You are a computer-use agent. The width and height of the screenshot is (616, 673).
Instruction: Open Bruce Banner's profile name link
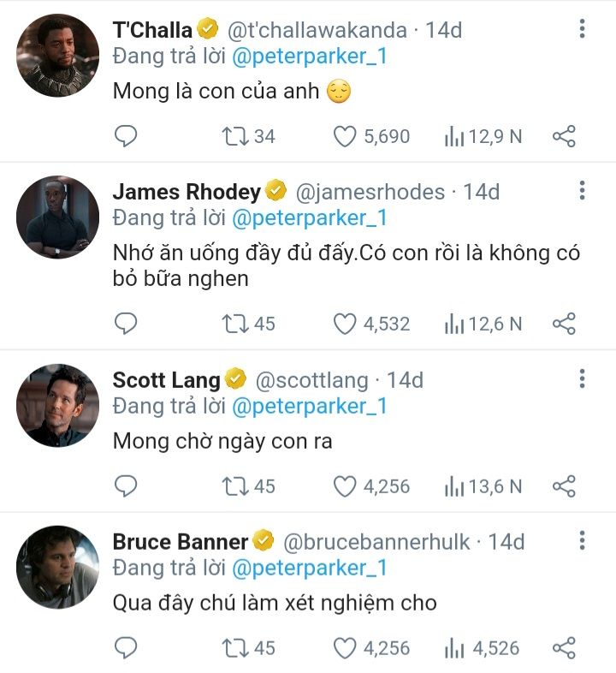coord(180,541)
